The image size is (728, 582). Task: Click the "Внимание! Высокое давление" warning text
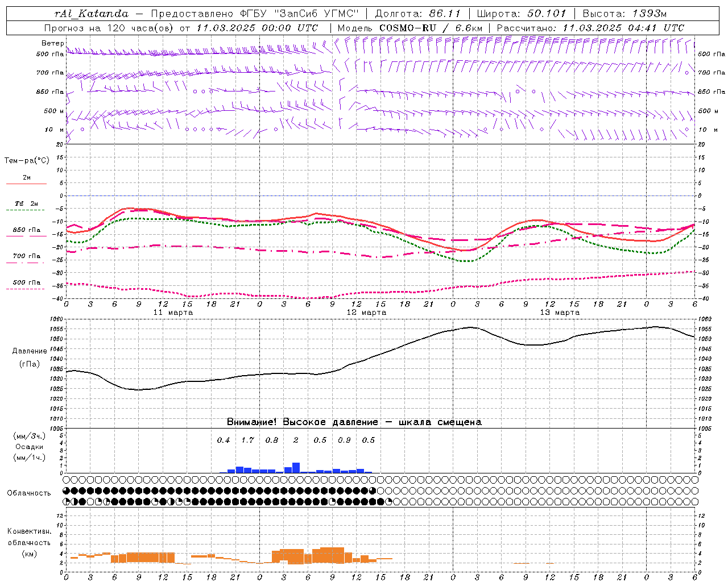(303, 422)
